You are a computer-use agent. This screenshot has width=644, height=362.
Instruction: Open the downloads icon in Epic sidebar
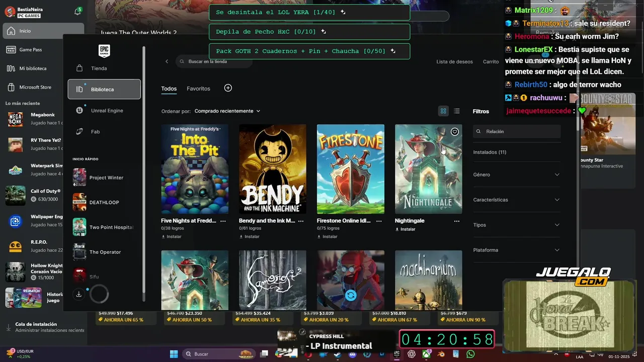tap(79, 294)
